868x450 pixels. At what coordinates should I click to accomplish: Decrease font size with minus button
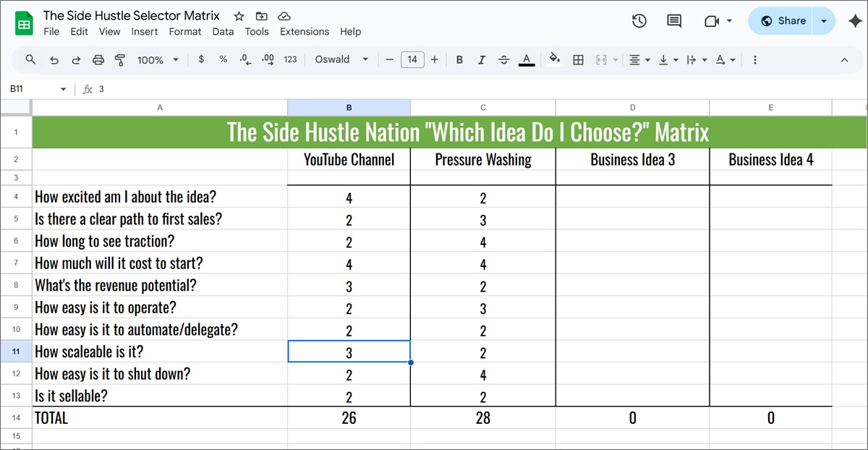click(x=389, y=59)
